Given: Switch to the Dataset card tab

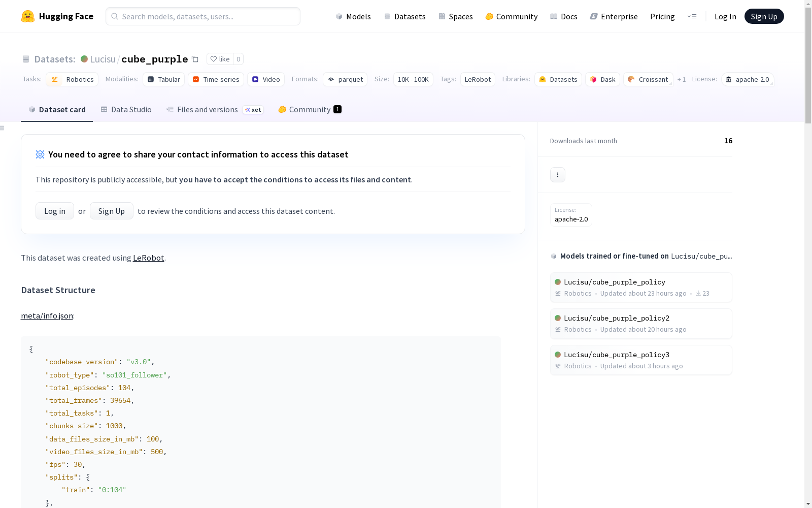Looking at the screenshot, I should pyautogui.click(x=57, y=109).
